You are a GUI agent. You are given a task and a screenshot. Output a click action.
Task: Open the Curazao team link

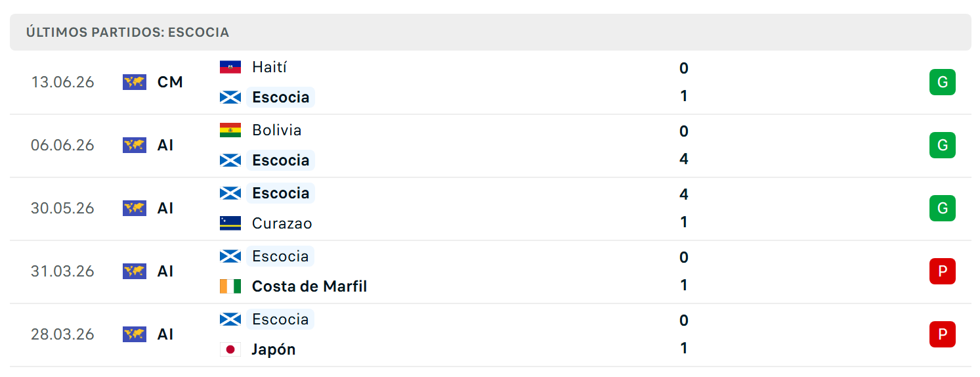click(x=282, y=223)
